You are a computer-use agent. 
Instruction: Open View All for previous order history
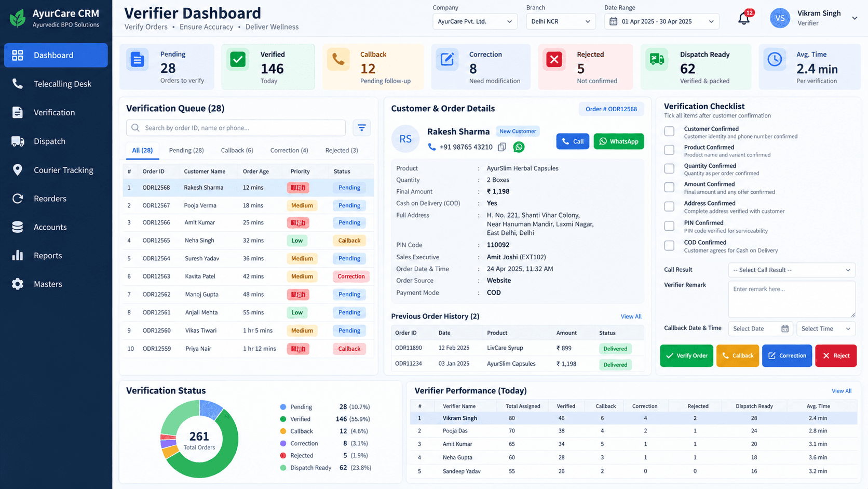pyautogui.click(x=631, y=316)
